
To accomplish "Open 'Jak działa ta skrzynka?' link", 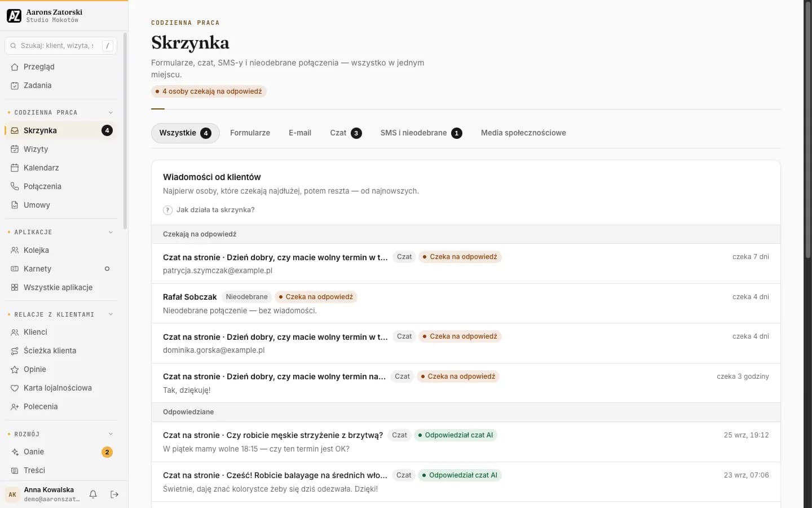I will point(209,210).
